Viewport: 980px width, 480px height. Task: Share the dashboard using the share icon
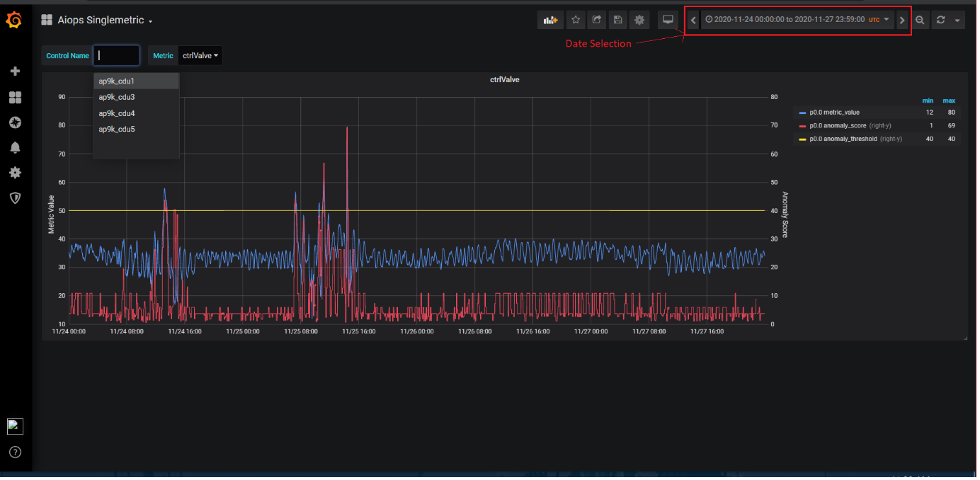click(x=597, y=21)
